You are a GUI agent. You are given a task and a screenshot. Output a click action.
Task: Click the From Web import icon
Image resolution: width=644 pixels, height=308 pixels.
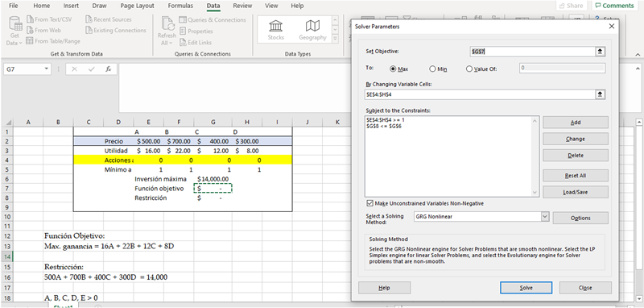(30, 30)
